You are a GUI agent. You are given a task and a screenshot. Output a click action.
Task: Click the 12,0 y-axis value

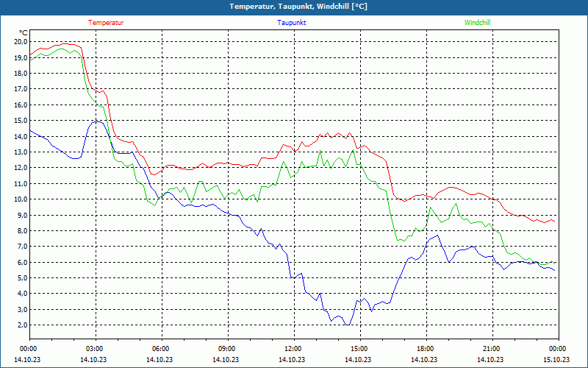coord(21,168)
